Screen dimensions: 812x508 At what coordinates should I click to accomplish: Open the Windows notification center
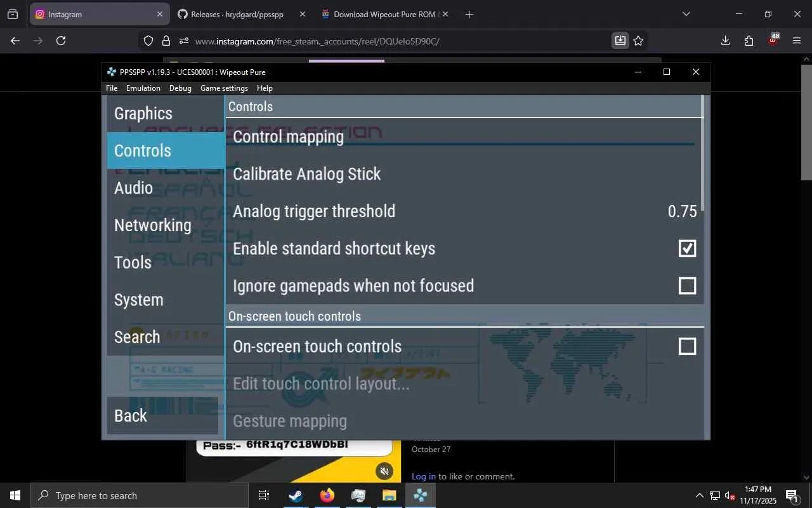[x=792, y=495]
